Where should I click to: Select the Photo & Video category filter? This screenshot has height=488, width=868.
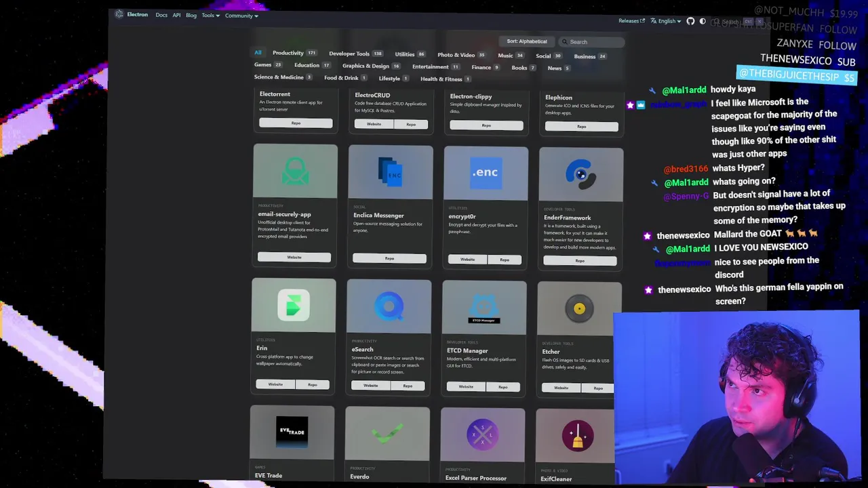click(x=462, y=55)
